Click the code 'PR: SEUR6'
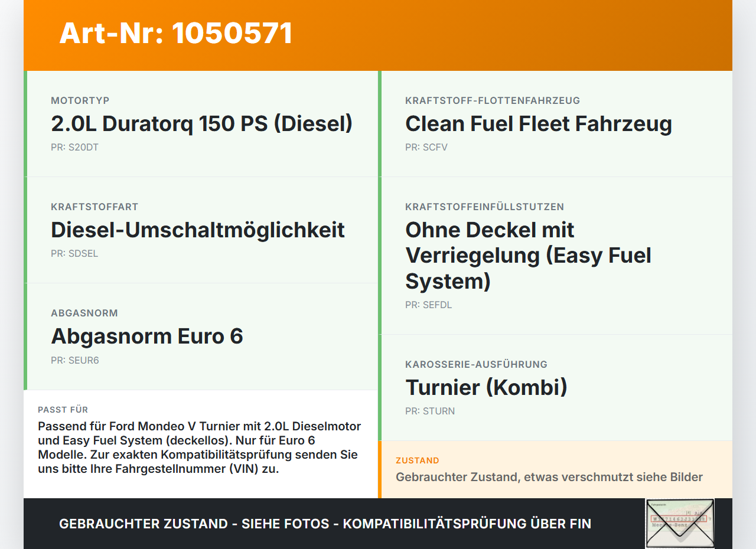This screenshot has width=756, height=549. [x=75, y=360]
